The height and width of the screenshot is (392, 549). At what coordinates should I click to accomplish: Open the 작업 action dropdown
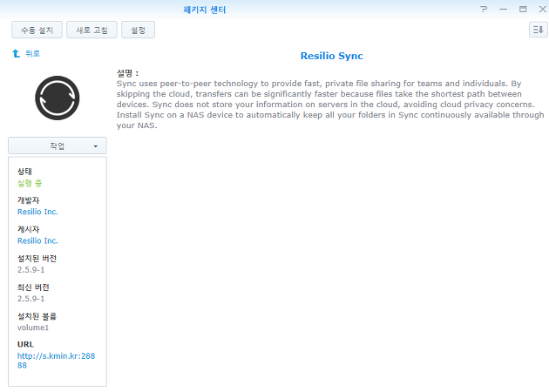click(x=58, y=145)
